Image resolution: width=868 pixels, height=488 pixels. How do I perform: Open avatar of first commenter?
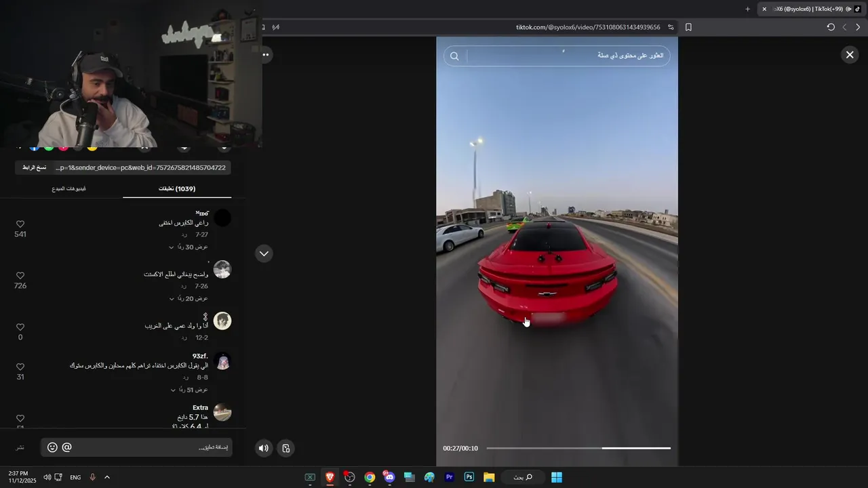click(x=222, y=218)
